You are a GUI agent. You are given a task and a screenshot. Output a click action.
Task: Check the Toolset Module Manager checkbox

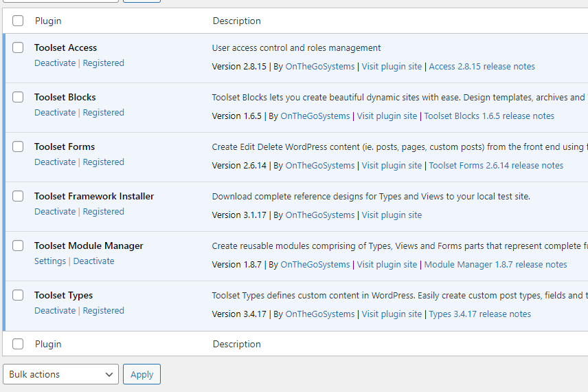click(x=18, y=246)
